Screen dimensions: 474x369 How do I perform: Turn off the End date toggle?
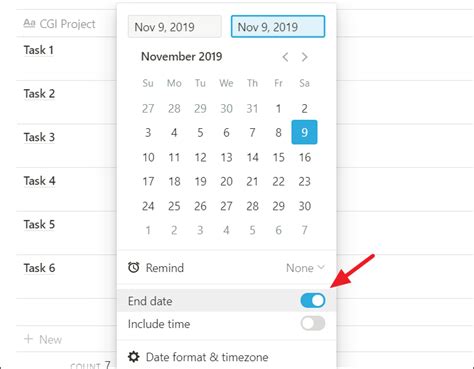[x=313, y=301]
